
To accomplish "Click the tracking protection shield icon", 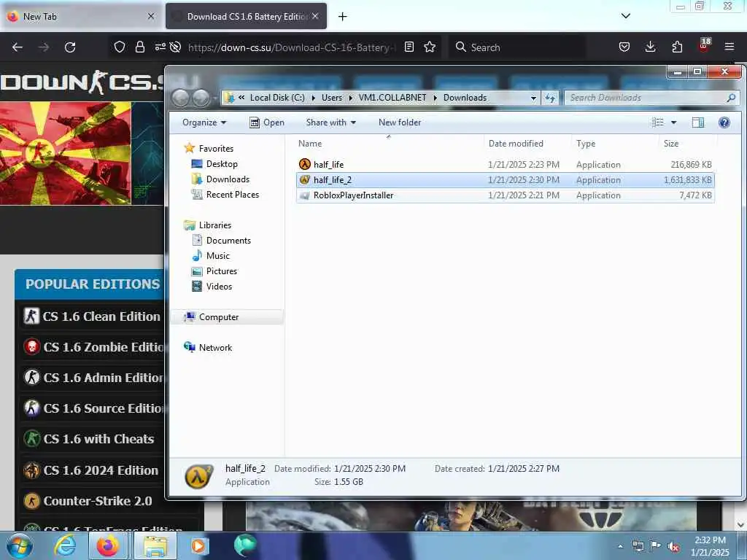I will (120, 47).
